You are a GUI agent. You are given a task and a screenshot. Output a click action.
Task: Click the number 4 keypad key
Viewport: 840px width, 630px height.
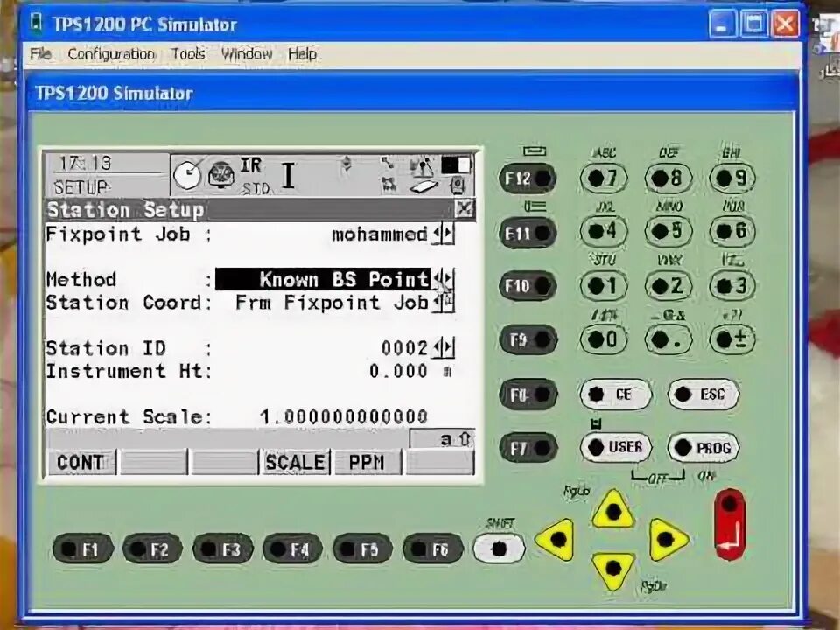(603, 231)
